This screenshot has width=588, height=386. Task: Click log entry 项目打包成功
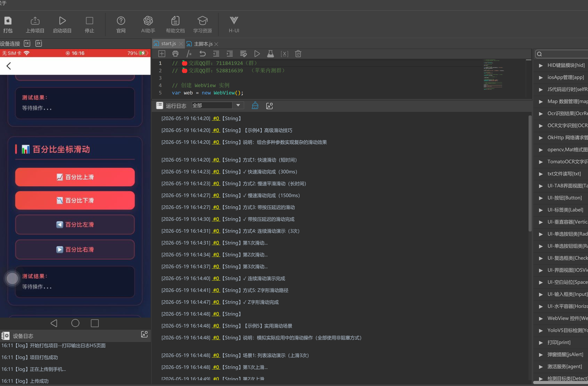[30, 357]
